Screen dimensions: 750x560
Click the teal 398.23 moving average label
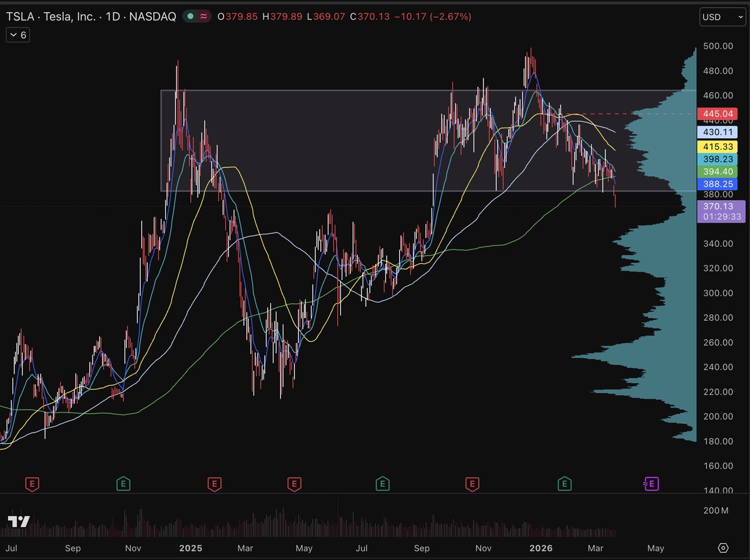pyautogui.click(x=717, y=159)
